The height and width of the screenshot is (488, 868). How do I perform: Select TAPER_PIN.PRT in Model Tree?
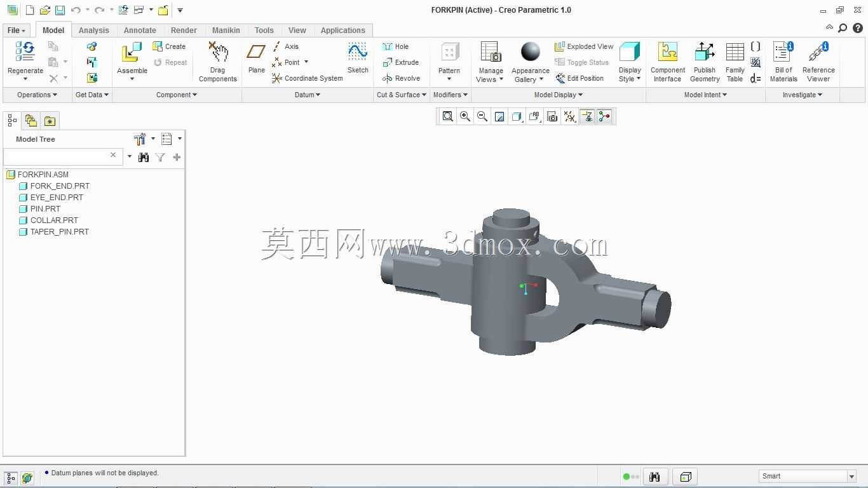[60, 232]
